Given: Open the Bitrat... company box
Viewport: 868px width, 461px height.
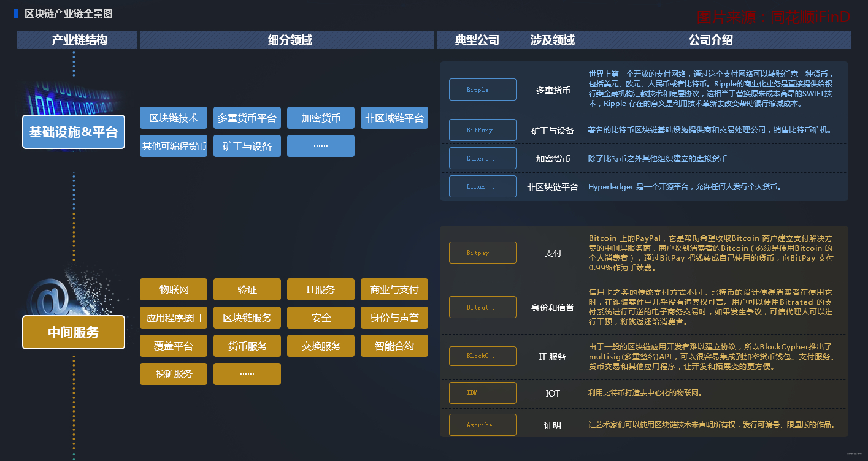Looking at the screenshot, I should [483, 307].
